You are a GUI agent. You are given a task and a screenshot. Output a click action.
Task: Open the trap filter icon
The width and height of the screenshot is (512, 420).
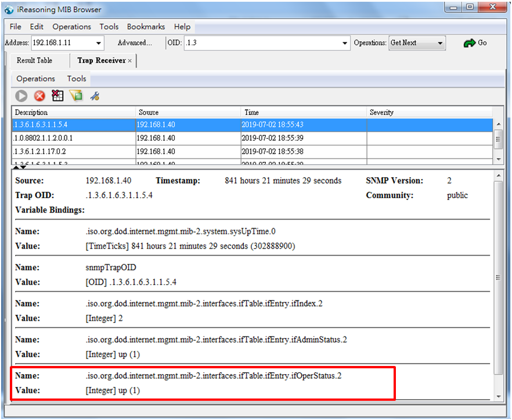click(x=76, y=96)
